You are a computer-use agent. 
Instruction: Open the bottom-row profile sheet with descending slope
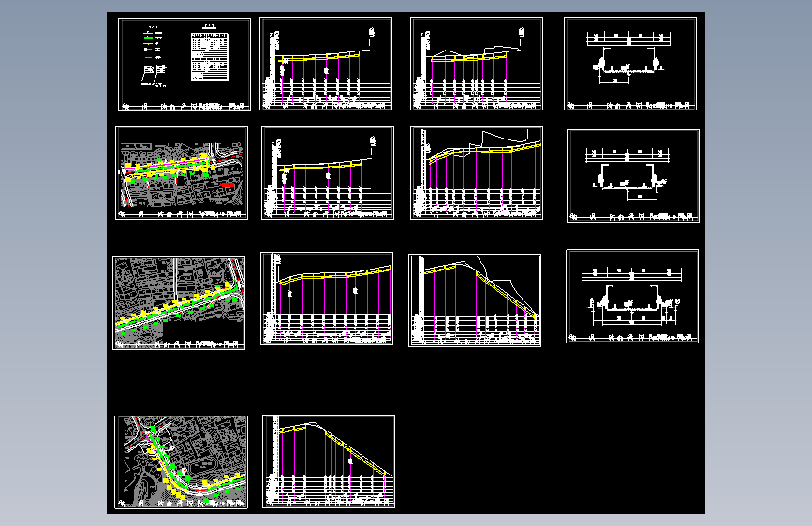329,461
